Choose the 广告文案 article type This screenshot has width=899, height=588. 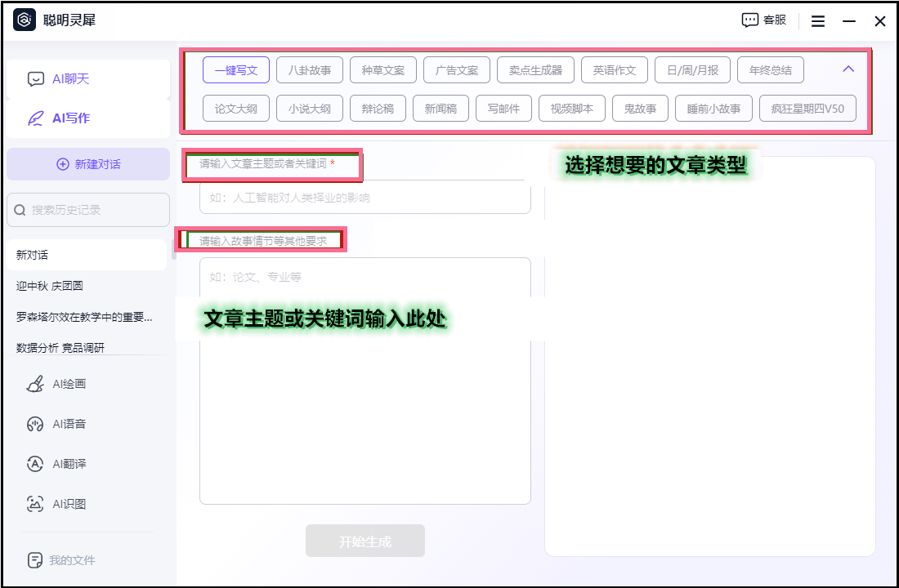click(x=457, y=70)
